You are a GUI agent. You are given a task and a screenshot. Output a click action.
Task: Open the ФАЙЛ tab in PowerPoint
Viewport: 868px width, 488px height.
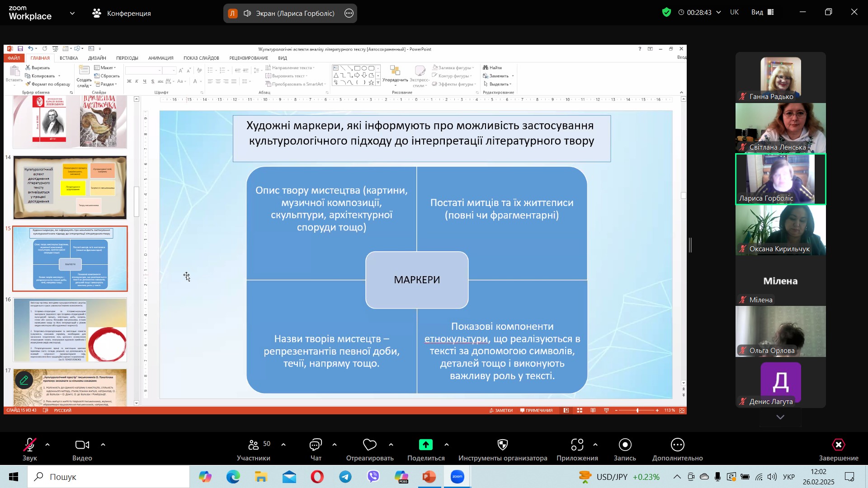click(x=14, y=58)
